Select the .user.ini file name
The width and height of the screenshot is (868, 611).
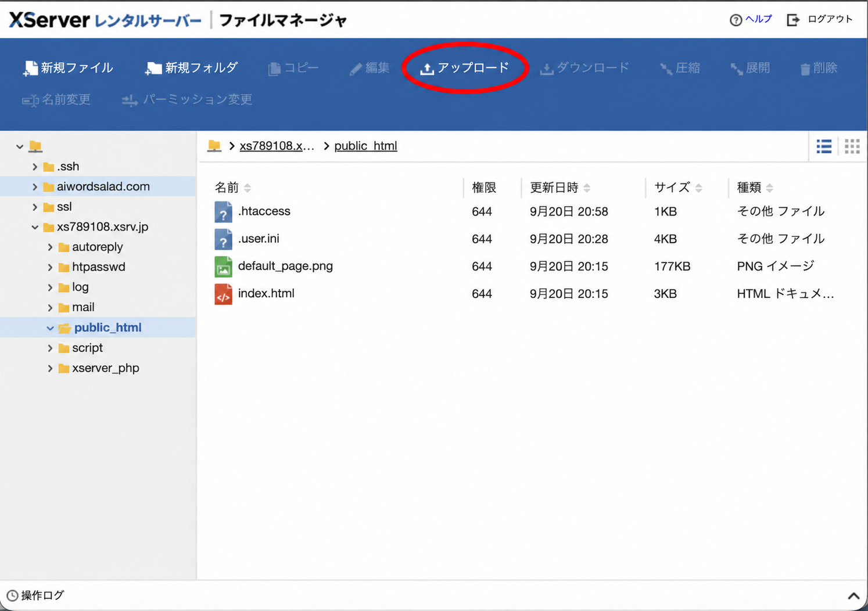coord(259,239)
